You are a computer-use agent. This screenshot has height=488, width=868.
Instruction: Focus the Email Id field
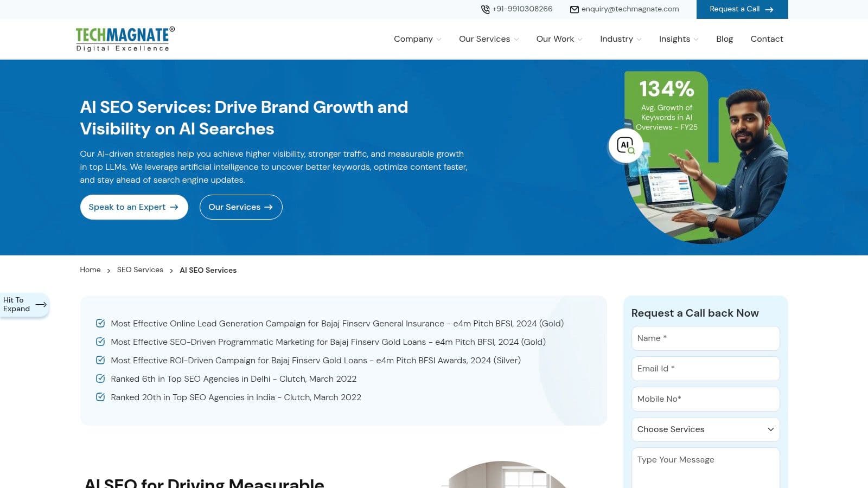coord(705,369)
